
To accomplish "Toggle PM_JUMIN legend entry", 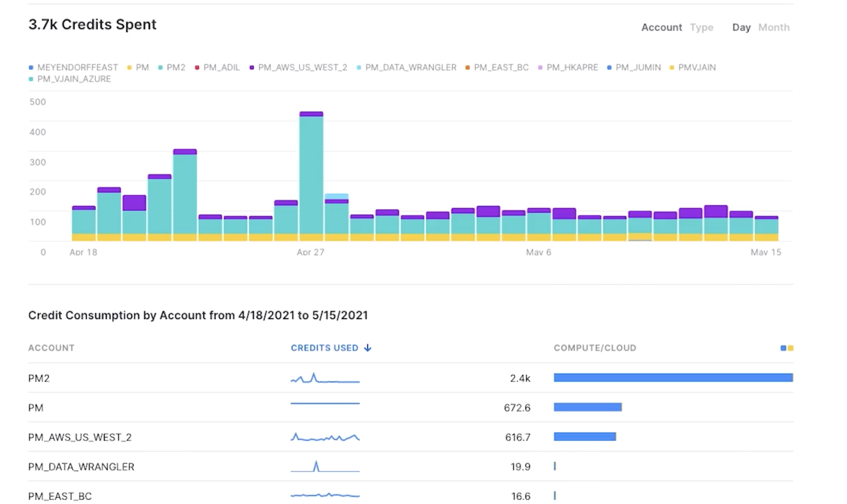I will (634, 67).
